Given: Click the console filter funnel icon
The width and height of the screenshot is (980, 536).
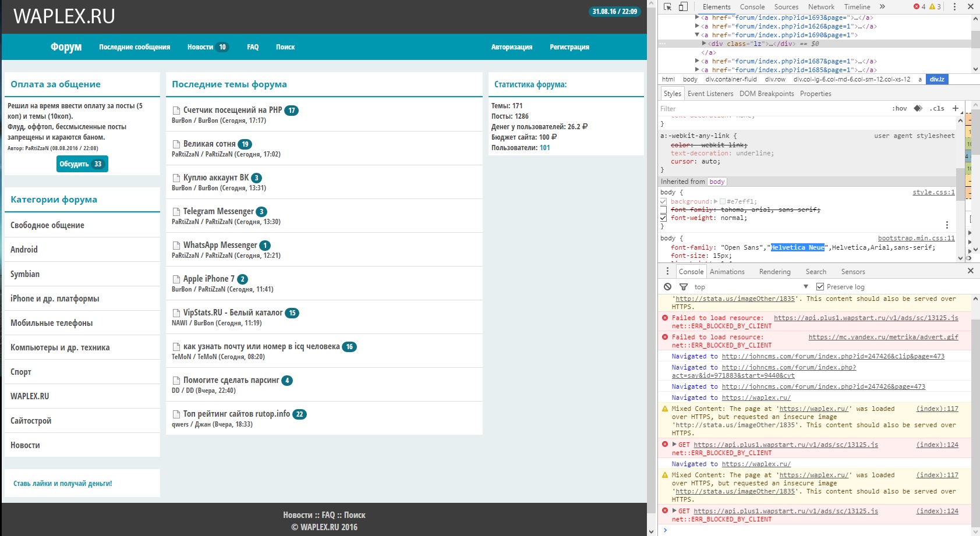Looking at the screenshot, I should (x=684, y=287).
